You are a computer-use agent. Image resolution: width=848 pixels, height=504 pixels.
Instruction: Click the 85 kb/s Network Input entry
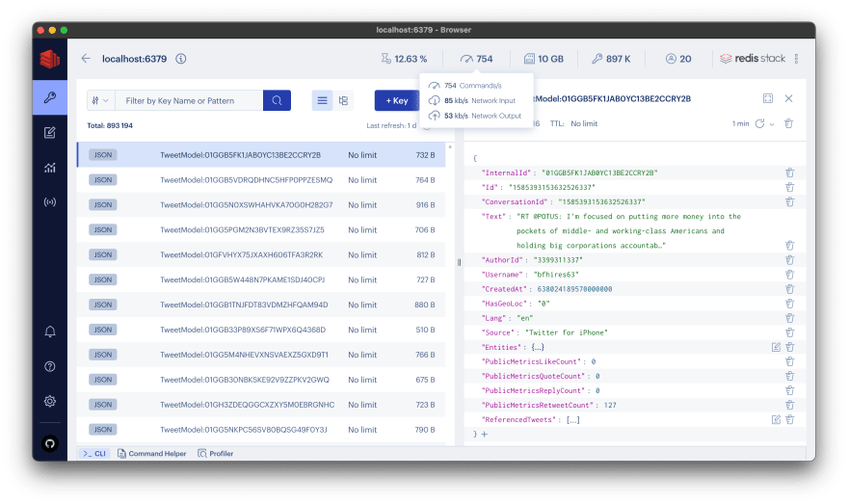click(472, 100)
